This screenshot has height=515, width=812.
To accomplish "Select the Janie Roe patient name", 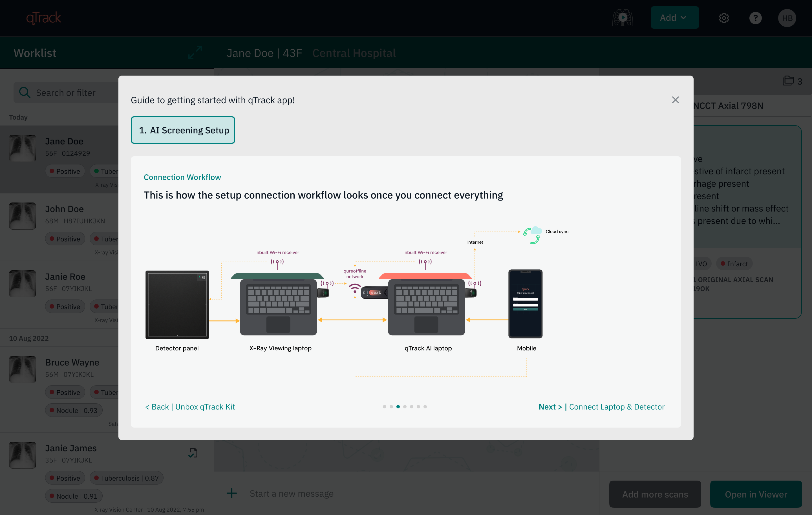I will pyautogui.click(x=65, y=277).
